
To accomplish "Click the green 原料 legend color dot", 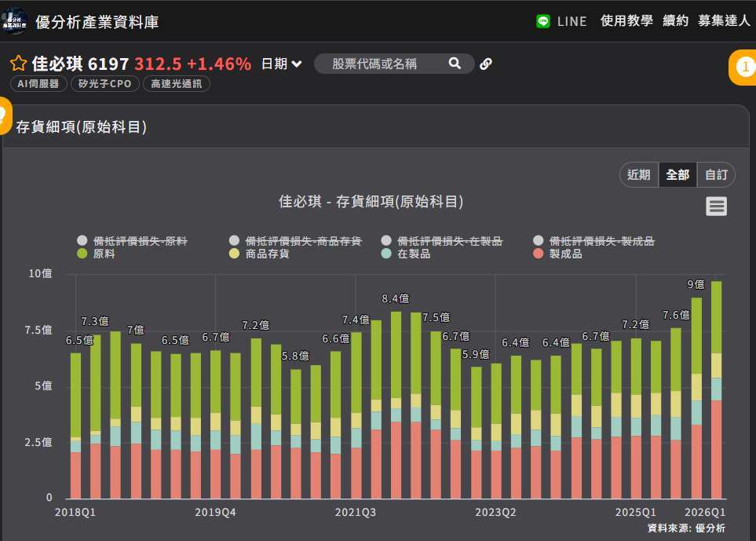I will click(x=82, y=254).
